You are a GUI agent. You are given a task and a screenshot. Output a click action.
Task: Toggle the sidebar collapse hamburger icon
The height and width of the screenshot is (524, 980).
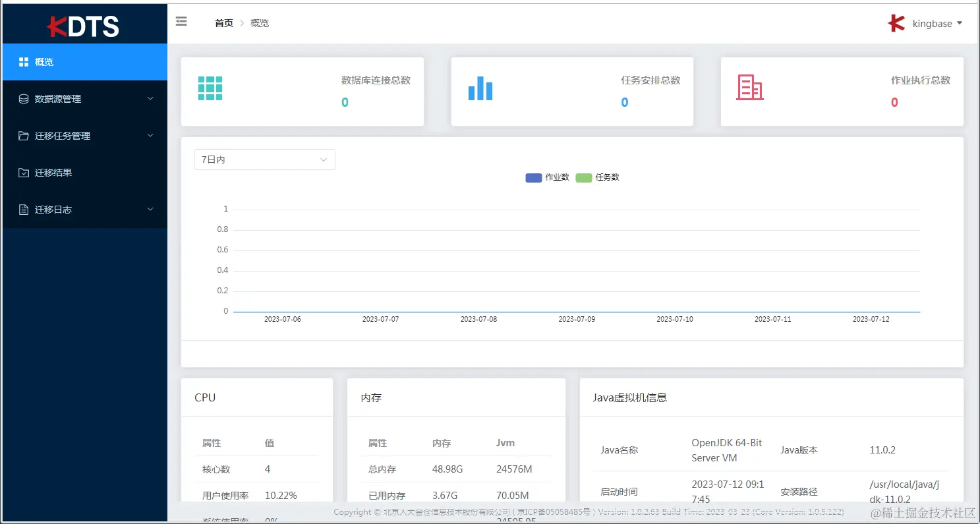(x=181, y=21)
